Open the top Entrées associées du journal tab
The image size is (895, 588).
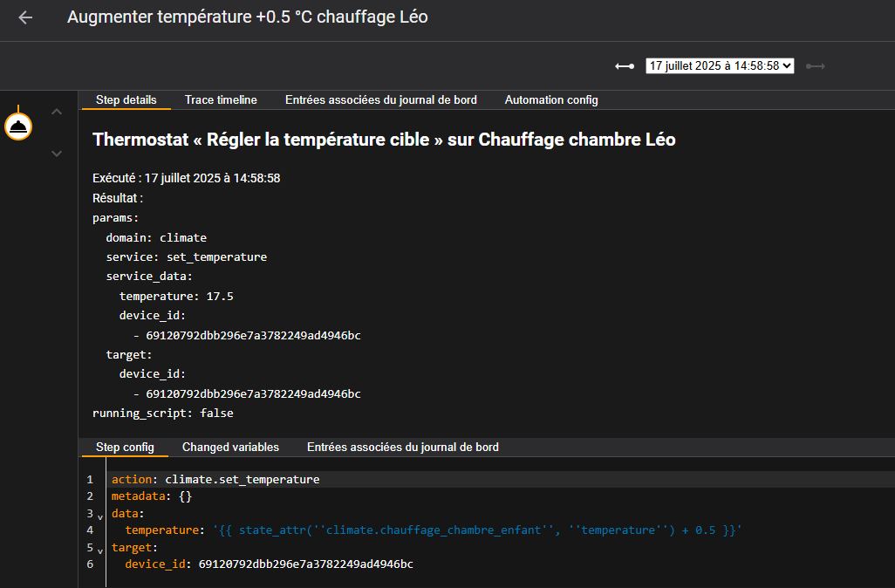click(380, 100)
